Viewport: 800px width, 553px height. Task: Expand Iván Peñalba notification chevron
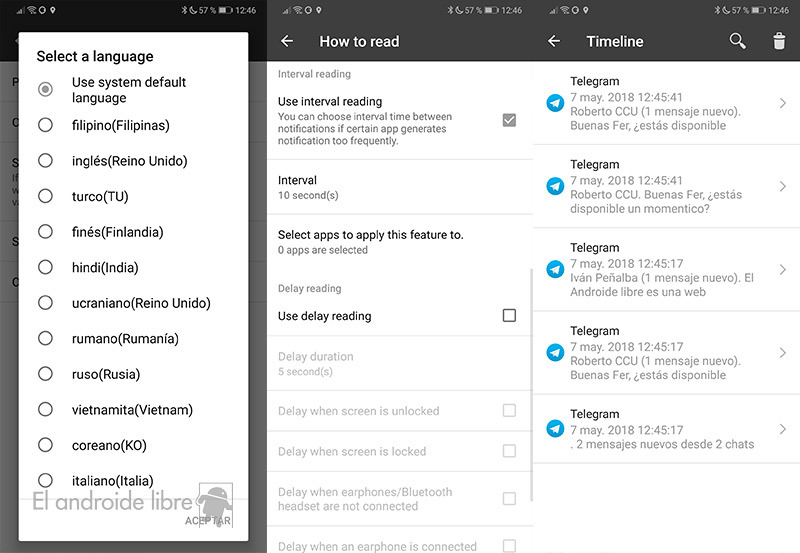click(x=783, y=269)
